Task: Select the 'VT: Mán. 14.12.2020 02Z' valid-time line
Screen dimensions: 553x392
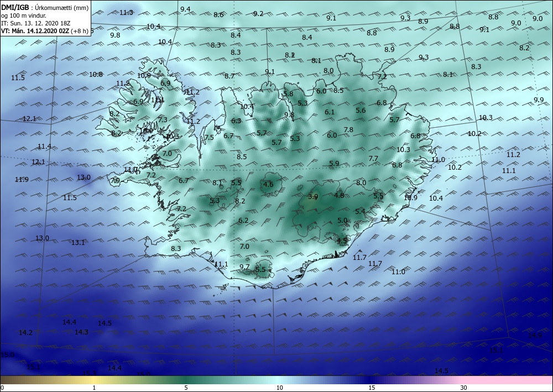Action: (35, 31)
